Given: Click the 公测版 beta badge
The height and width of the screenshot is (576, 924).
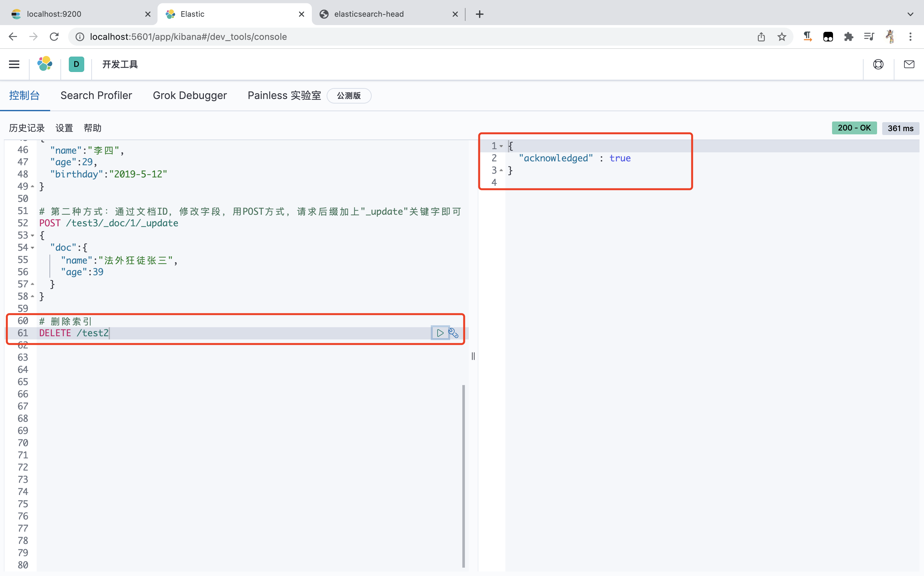Looking at the screenshot, I should pos(349,95).
